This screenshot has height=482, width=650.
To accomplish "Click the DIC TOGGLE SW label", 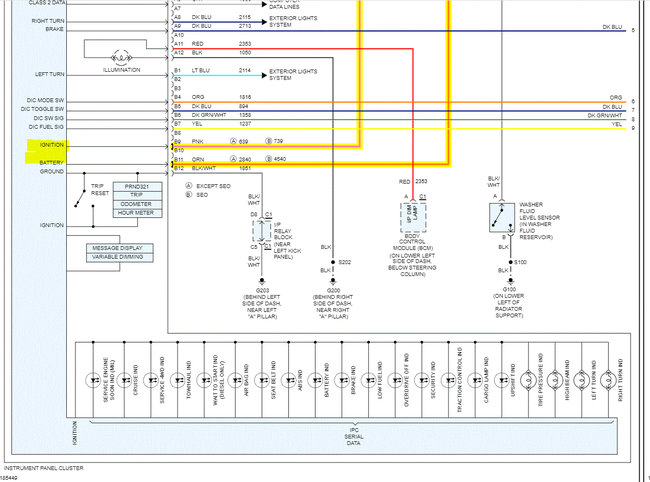I will [x=42, y=109].
